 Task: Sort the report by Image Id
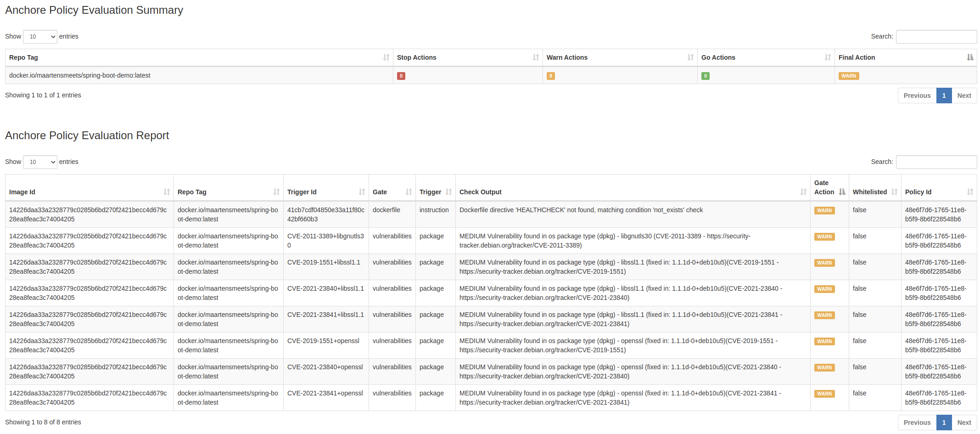pyautogui.click(x=167, y=192)
